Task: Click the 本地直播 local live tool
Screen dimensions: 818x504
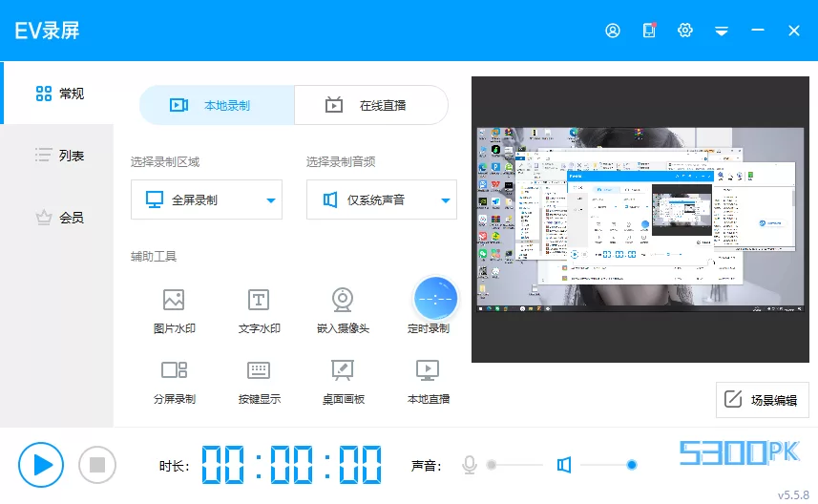Action: [428, 382]
